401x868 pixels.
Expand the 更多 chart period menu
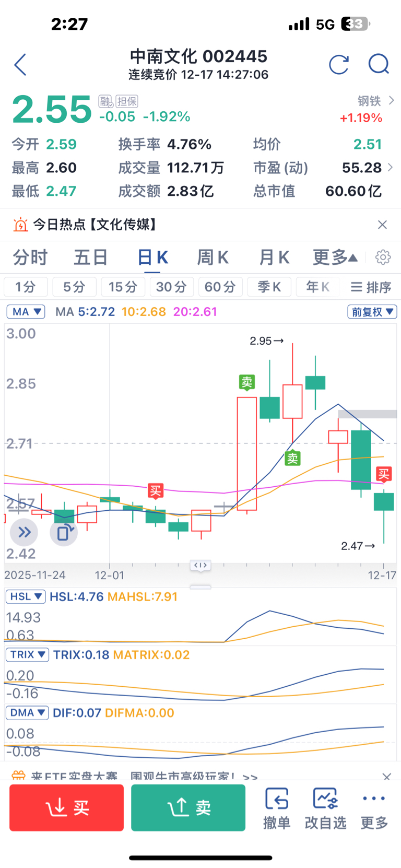coord(335,257)
